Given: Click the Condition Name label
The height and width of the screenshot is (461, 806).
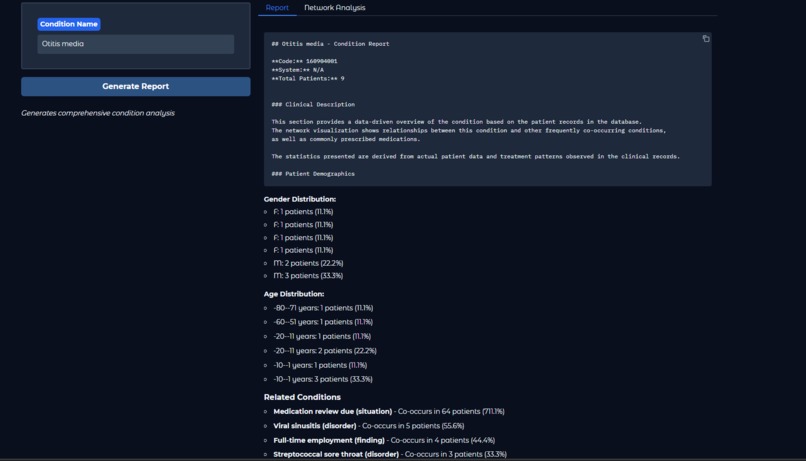Looking at the screenshot, I should pos(69,24).
